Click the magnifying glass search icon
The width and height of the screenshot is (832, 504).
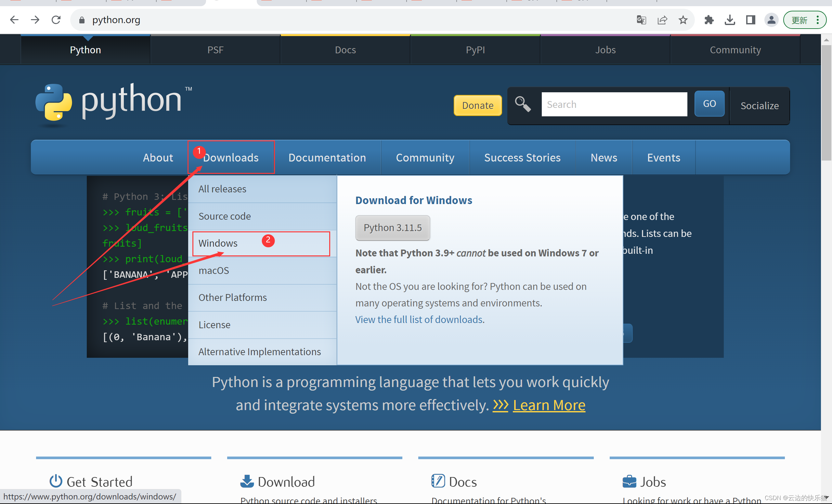pos(523,104)
